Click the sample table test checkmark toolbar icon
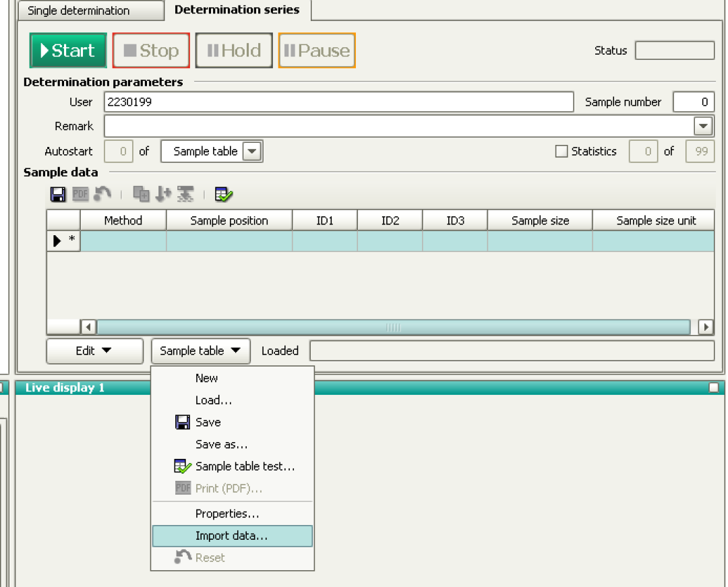 [x=224, y=194]
